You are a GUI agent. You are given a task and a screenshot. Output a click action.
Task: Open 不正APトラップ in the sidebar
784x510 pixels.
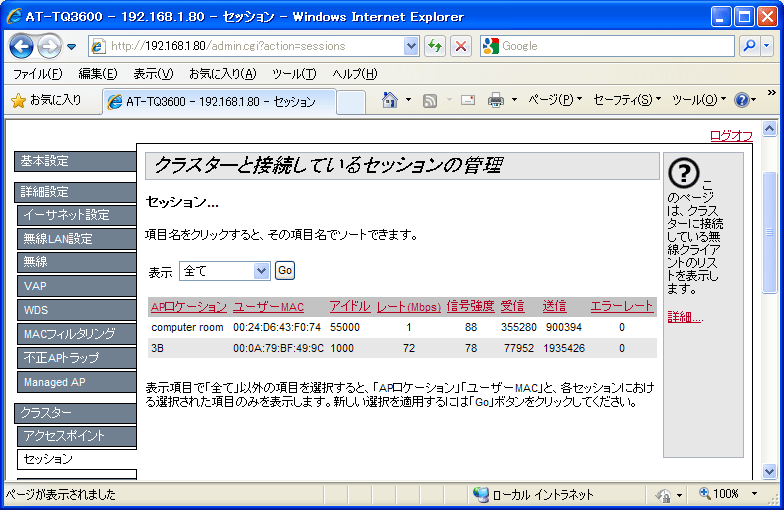click(76, 358)
